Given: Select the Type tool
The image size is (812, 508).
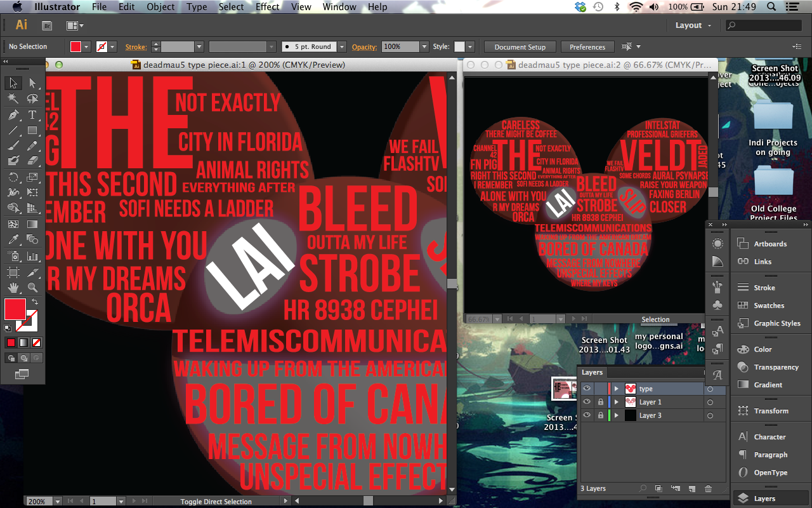Looking at the screenshot, I should [32, 115].
